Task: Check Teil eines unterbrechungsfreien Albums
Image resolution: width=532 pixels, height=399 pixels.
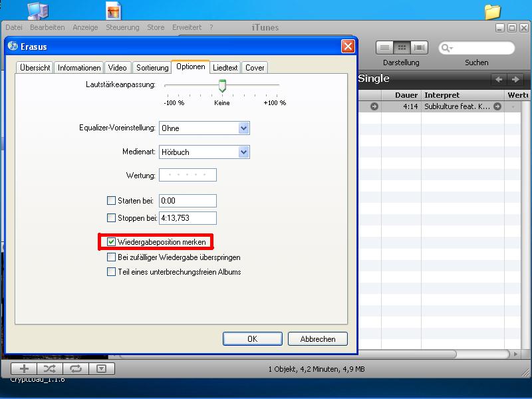Action: point(111,272)
